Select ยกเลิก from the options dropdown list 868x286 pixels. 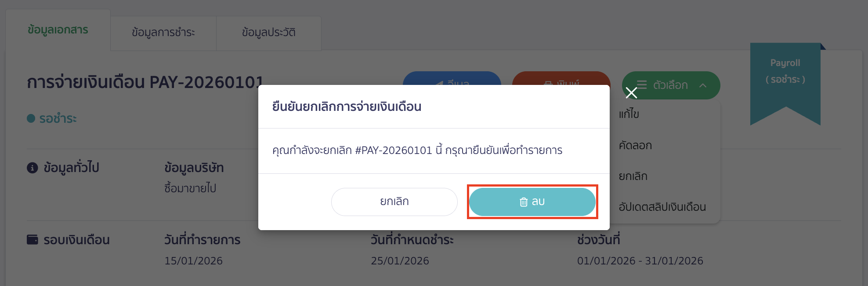633,176
